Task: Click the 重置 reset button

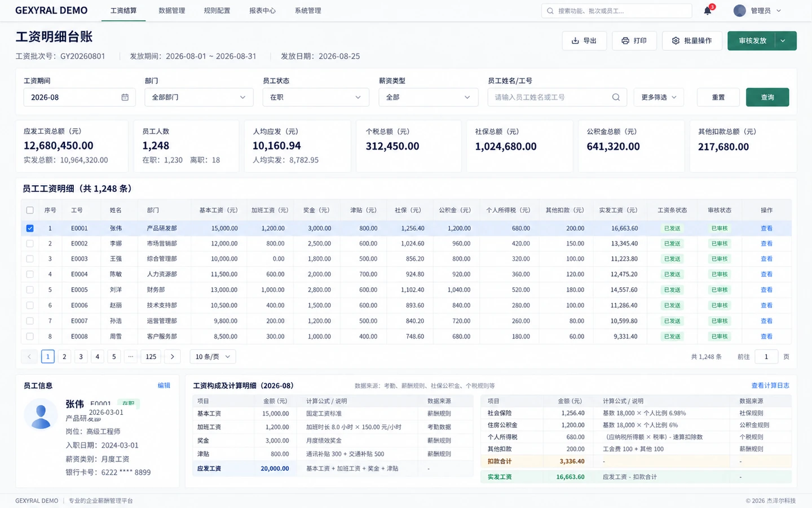Action: [718, 97]
